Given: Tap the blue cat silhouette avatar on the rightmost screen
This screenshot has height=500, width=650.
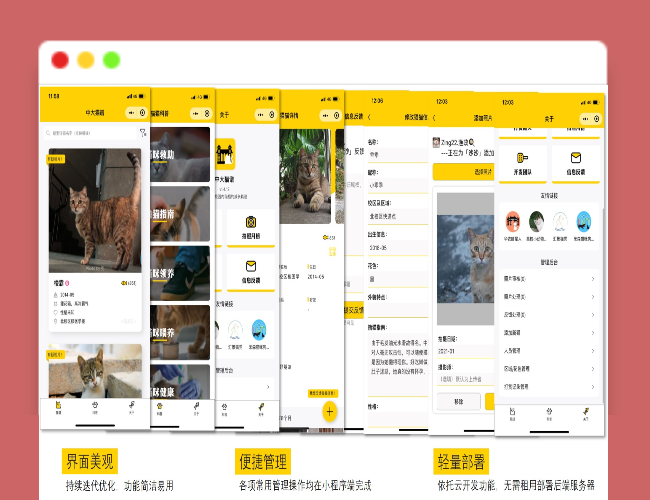Looking at the screenshot, I should pyautogui.click(x=584, y=221).
